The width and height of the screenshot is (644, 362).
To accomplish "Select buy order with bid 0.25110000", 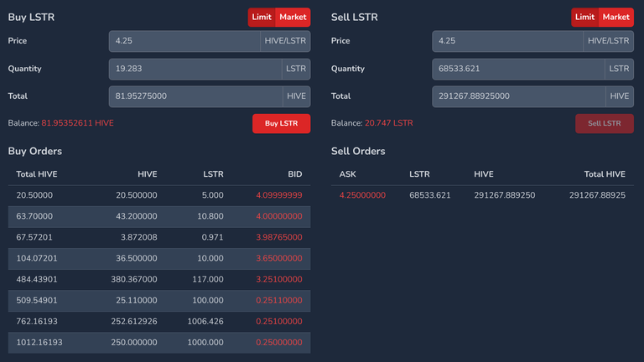I will [x=159, y=301].
